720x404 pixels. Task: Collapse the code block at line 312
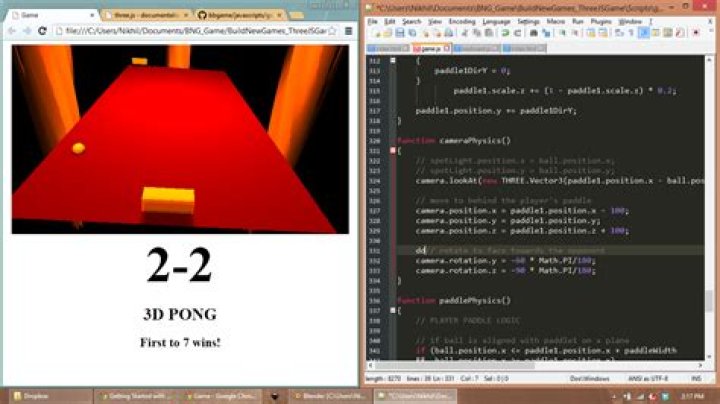click(393, 60)
